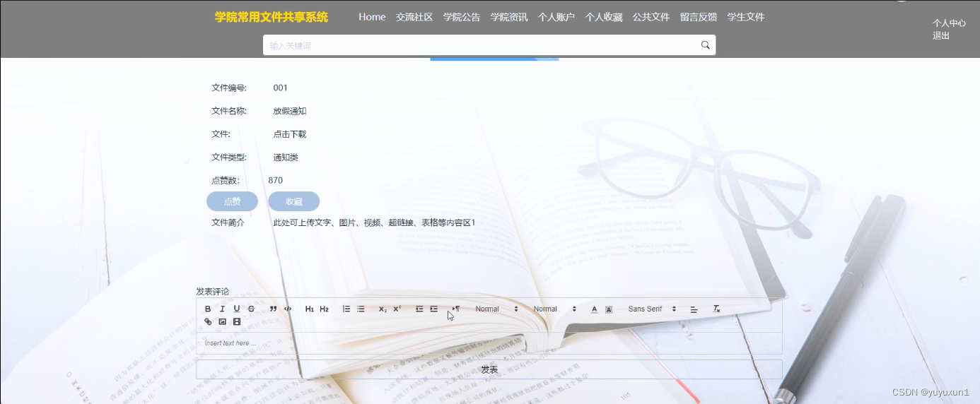Toggle underline formatting in comment editor
Image resolution: width=980 pixels, height=404 pixels.
tap(237, 309)
